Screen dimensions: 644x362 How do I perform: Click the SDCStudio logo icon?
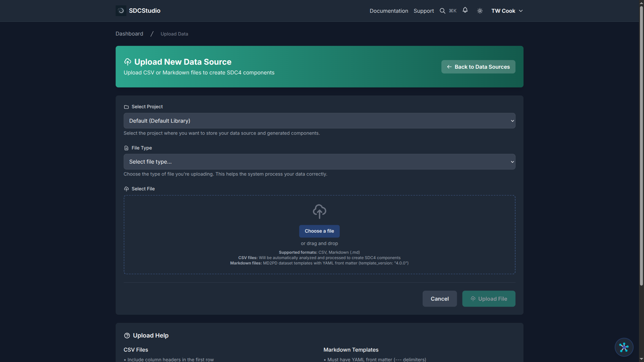[x=120, y=10]
